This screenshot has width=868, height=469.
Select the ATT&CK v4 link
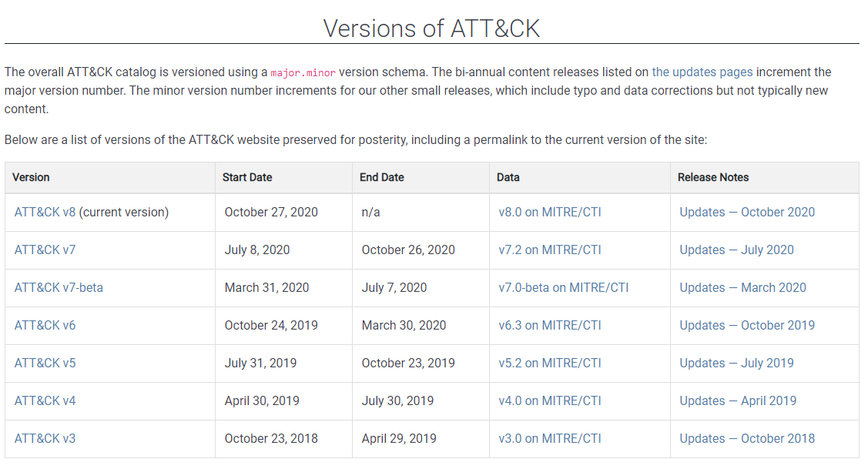pyautogui.click(x=45, y=400)
